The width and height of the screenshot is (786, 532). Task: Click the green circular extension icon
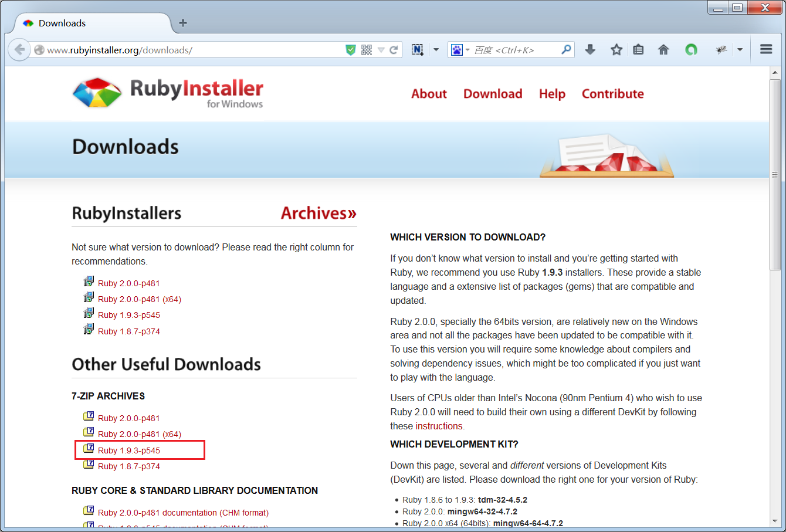coord(691,50)
